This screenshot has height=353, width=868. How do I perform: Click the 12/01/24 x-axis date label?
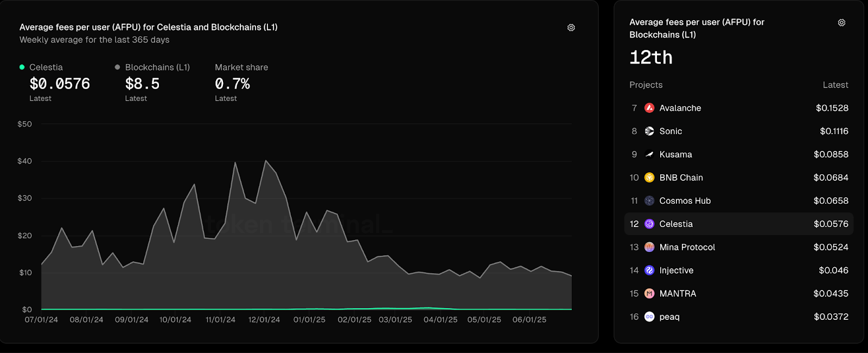coord(264,320)
